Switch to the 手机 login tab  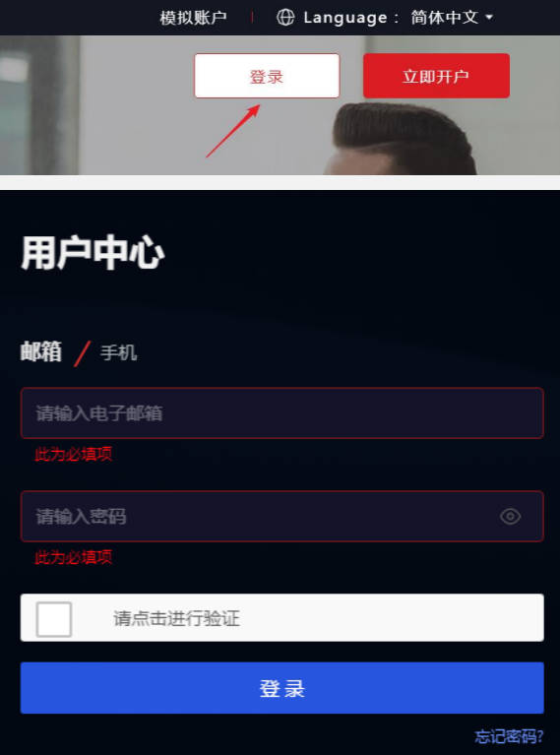tap(118, 352)
